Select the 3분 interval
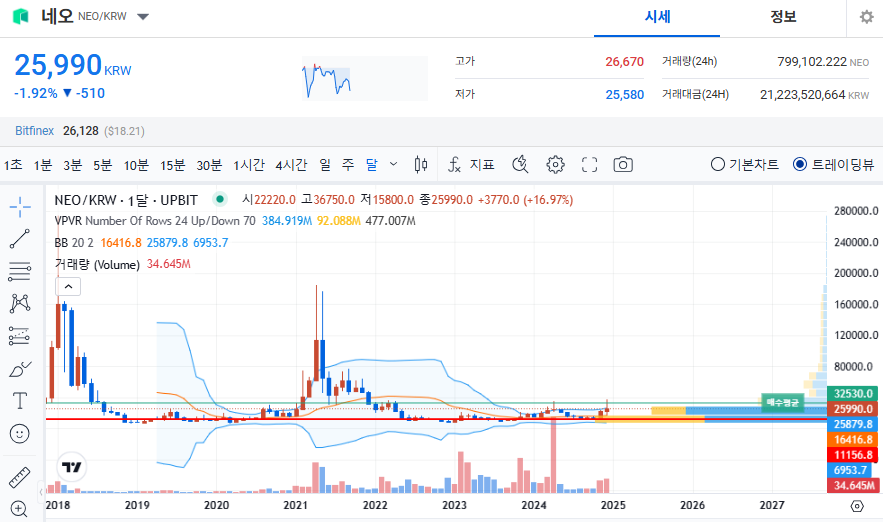The width and height of the screenshot is (883, 522). [x=72, y=164]
